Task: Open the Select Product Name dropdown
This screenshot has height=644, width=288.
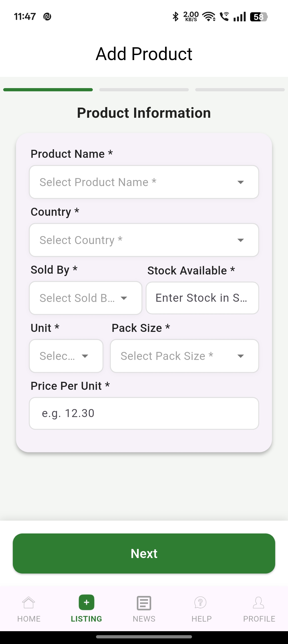Action: tap(144, 182)
